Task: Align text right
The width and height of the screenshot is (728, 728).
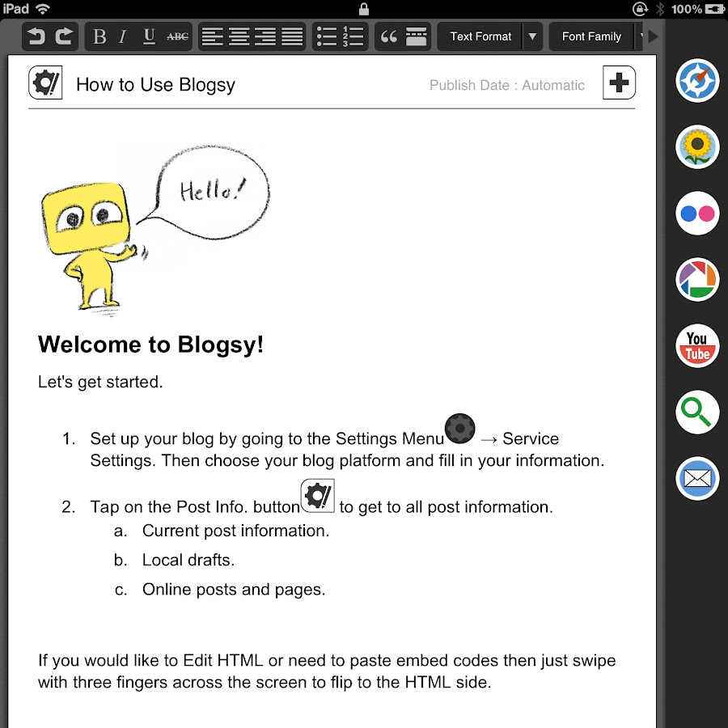Action: [265, 36]
